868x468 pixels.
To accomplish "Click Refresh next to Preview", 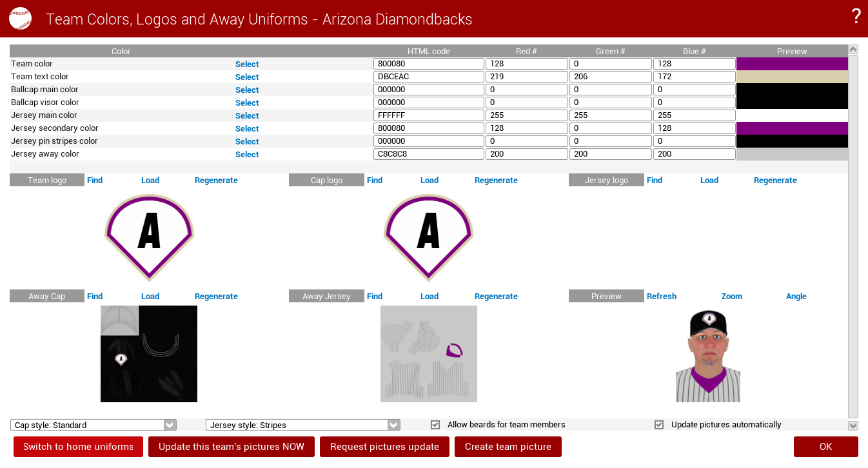I will point(662,297).
